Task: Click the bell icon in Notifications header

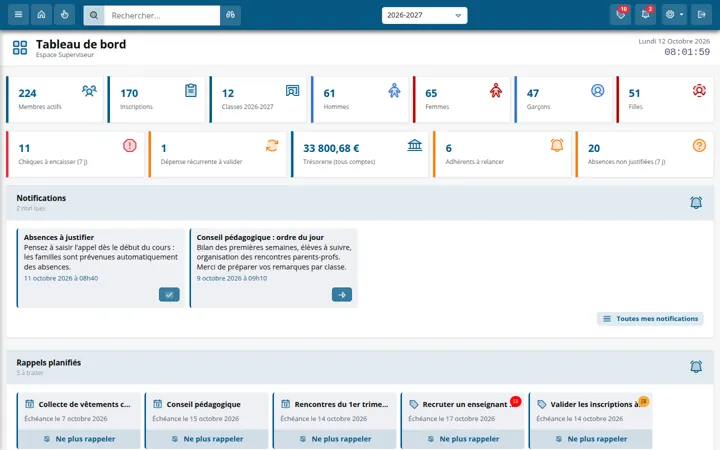Action: (696, 202)
